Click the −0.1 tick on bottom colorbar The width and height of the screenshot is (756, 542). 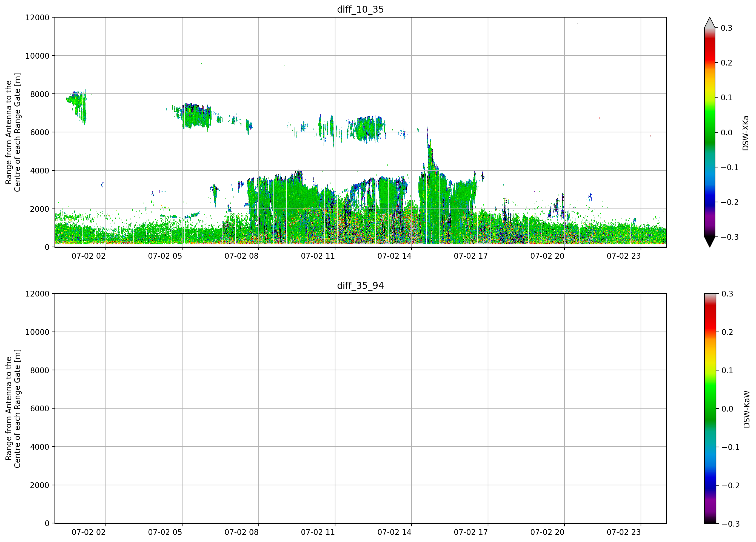(730, 447)
